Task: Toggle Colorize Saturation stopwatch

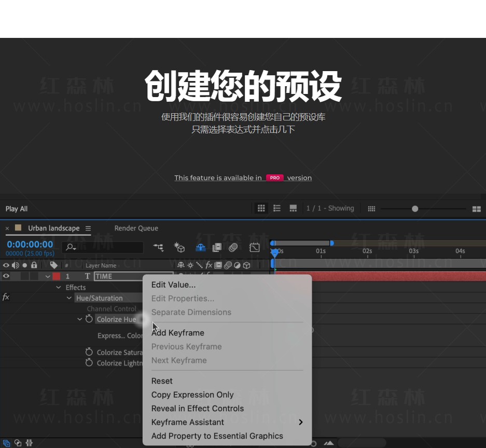Action: 89,352
